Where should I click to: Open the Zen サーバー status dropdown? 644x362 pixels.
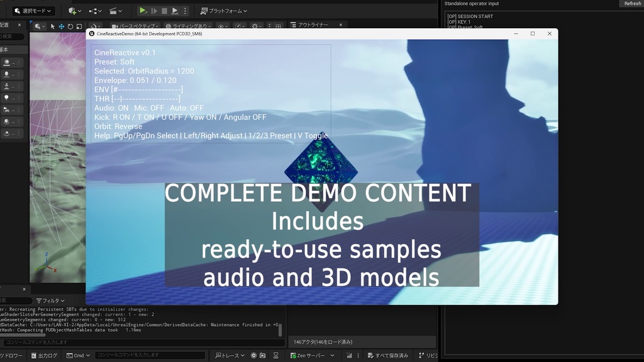(x=312, y=356)
